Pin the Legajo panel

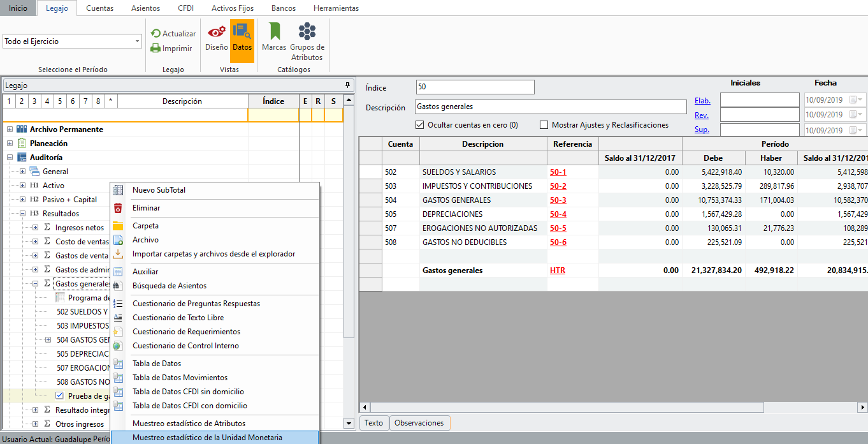tap(347, 85)
